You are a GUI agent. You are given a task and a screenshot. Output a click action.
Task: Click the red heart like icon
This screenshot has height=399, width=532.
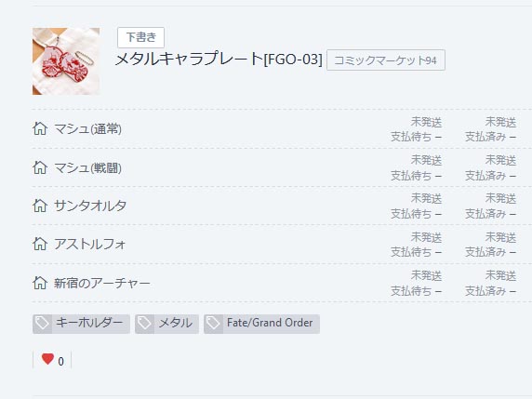[x=47, y=359]
